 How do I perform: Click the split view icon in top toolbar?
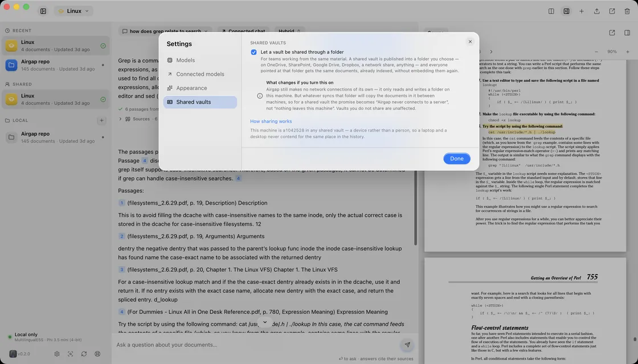click(x=551, y=11)
